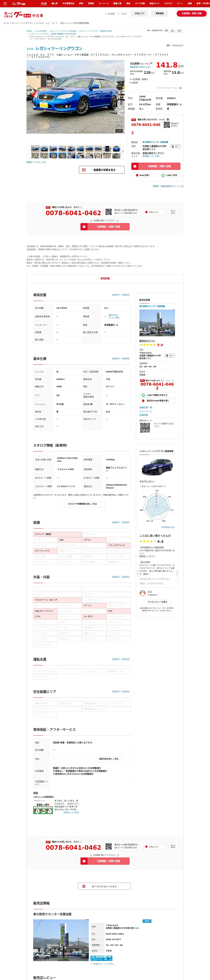Open この店舗のサービスを見る link
Viewport: 210px width, 980px height.
[102, 964]
